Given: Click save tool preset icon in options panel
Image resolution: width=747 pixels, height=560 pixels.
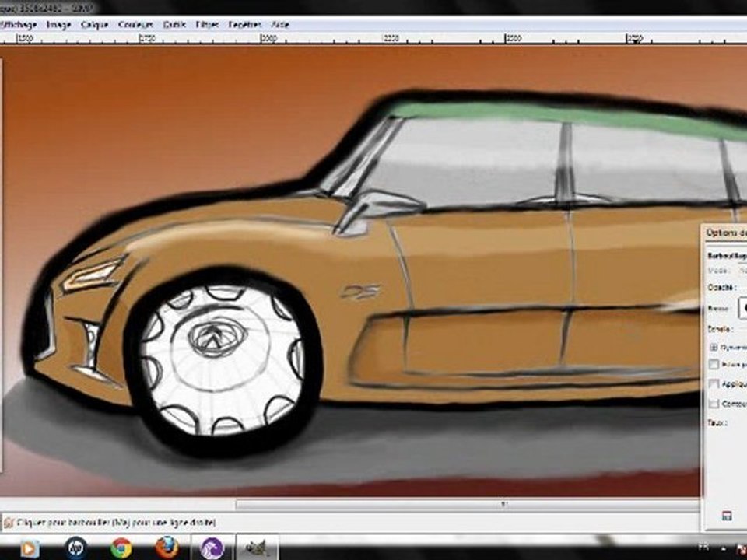Looking at the screenshot, I should click(x=727, y=516).
